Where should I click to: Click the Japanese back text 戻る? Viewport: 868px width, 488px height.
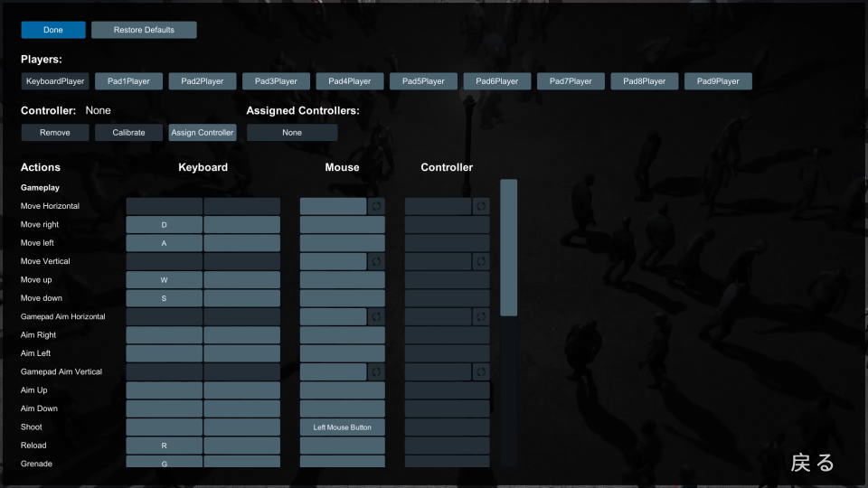[812, 463]
